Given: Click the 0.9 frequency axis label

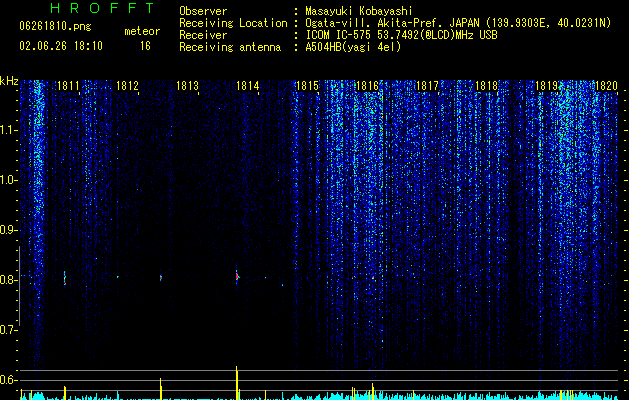Looking at the screenshot, I should pos(8,230).
